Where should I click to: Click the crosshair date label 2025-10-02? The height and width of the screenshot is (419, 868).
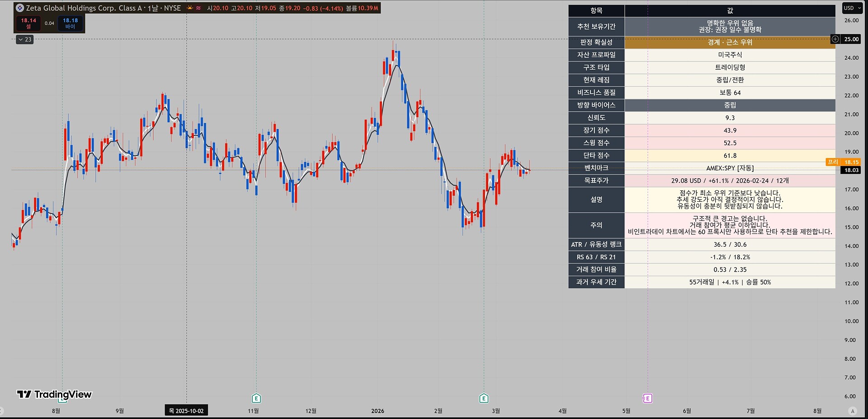pyautogui.click(x=186, y=411)
